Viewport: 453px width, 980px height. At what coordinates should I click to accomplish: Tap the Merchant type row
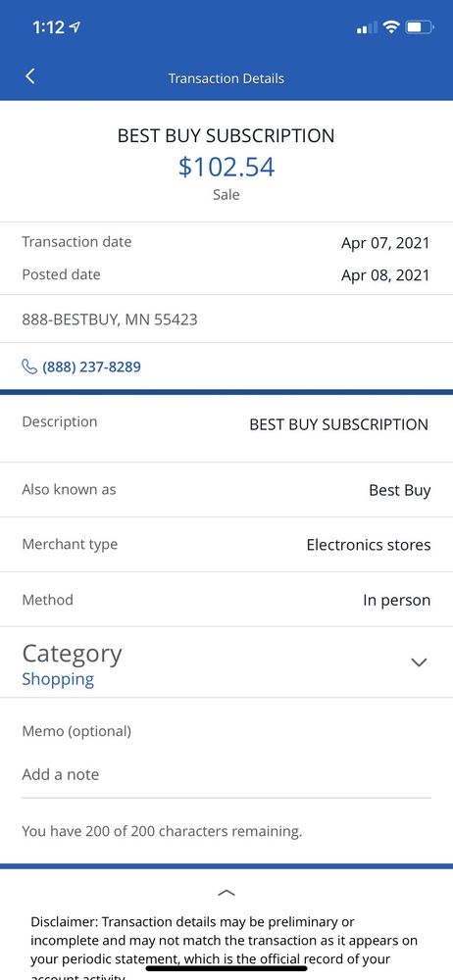(x=226, y=544)
